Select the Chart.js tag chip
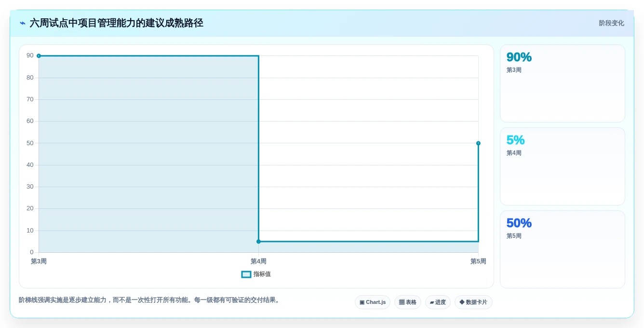 pos(373,302)
